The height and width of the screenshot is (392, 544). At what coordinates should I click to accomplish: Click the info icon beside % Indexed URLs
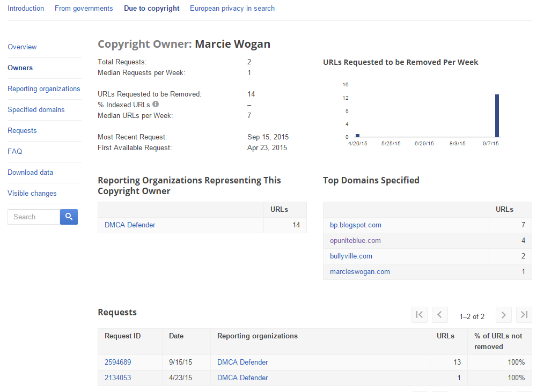156,105
